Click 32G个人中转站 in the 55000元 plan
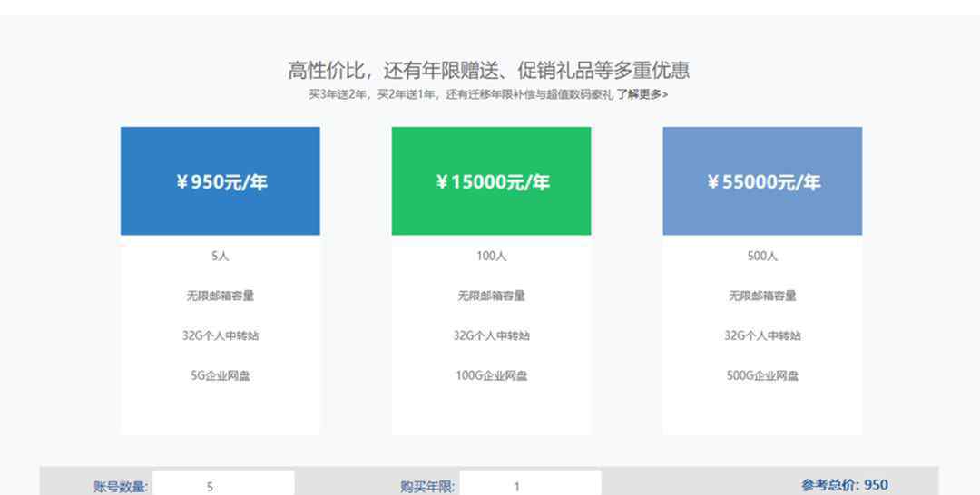 762,335
